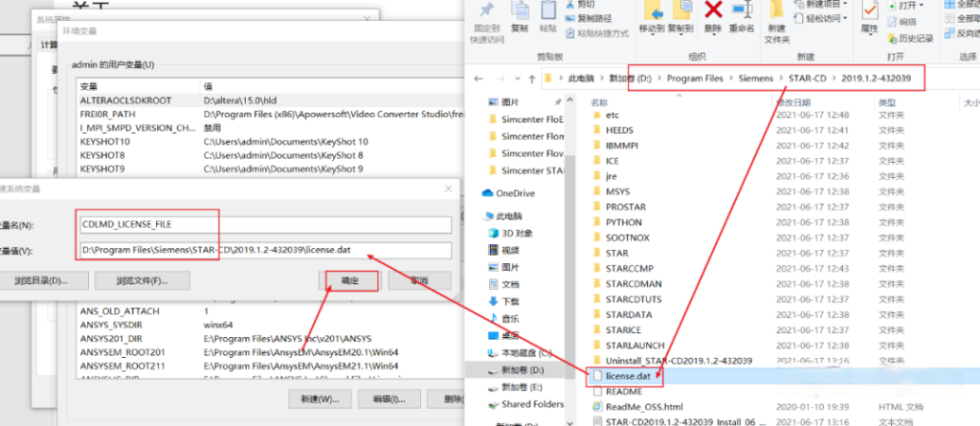
Task: Select ALTERAOCLSDKROOT variable row
Action: click(269, 101)
